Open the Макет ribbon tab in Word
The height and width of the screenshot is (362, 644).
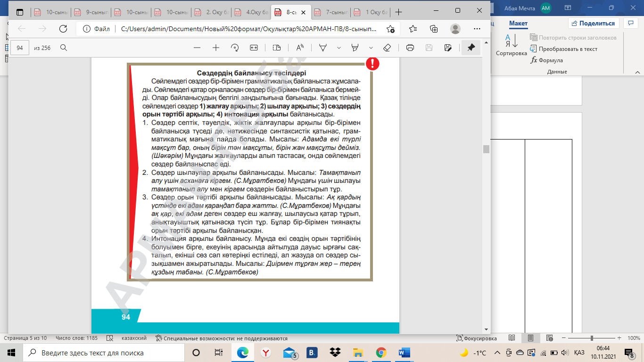(518, 24)
